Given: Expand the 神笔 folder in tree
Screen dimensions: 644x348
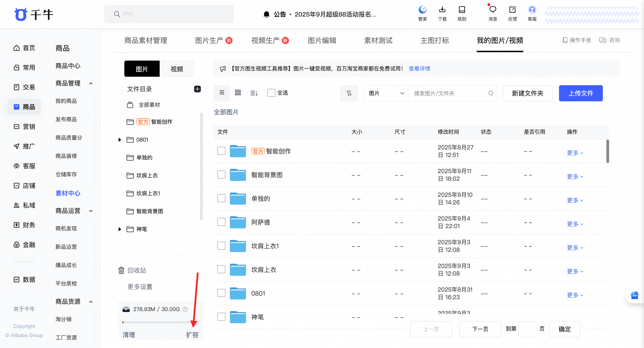Looking at the screenshot, I should coord(119,229).
